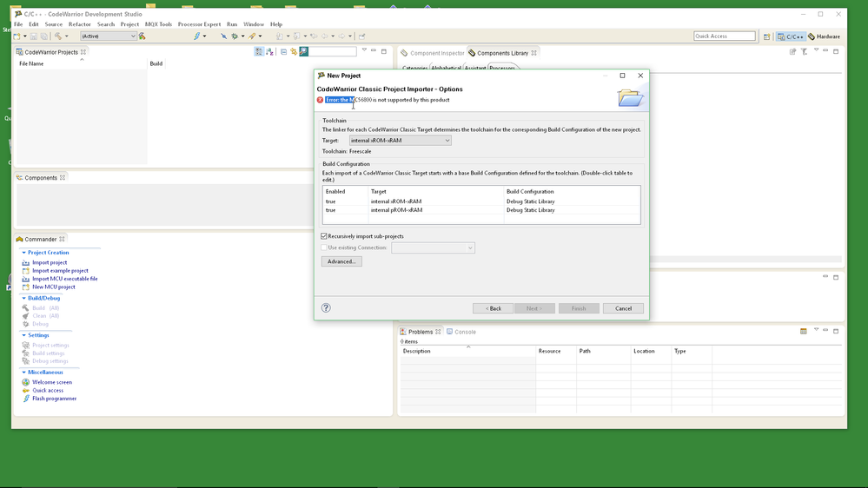Click Import example project link
Viewport: 868px width, 488px height.
60,271
